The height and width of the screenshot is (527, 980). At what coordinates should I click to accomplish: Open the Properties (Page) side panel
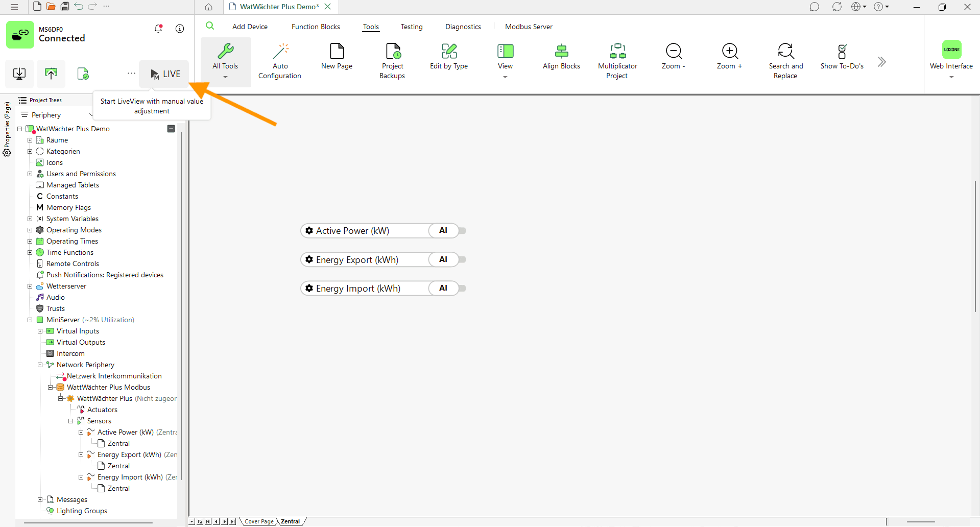7,129
